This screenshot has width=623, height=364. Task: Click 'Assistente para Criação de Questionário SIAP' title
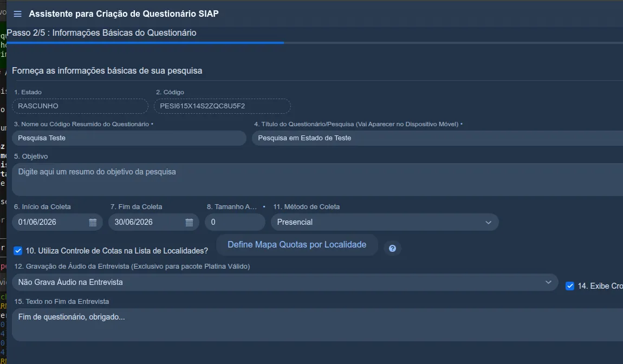124,14
